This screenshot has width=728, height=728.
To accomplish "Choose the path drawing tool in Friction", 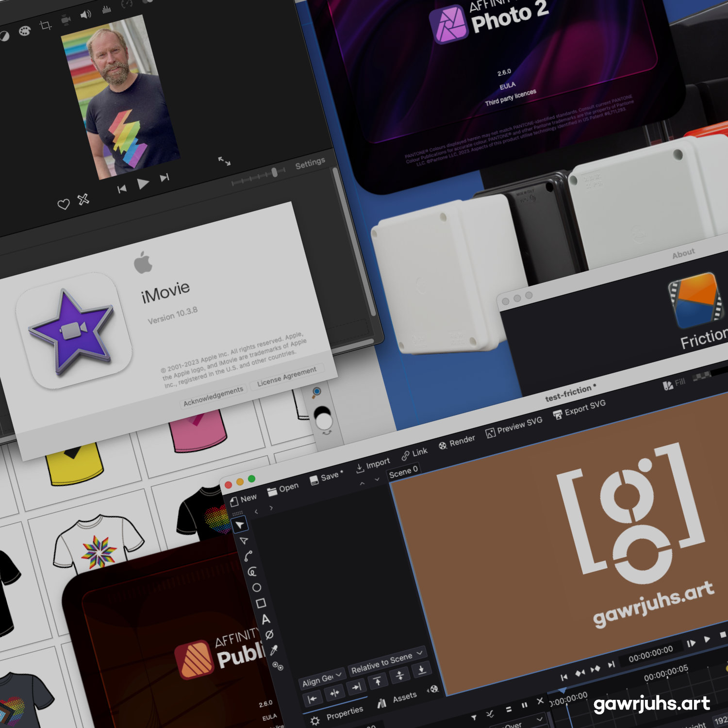I will (x=248, y=556).
